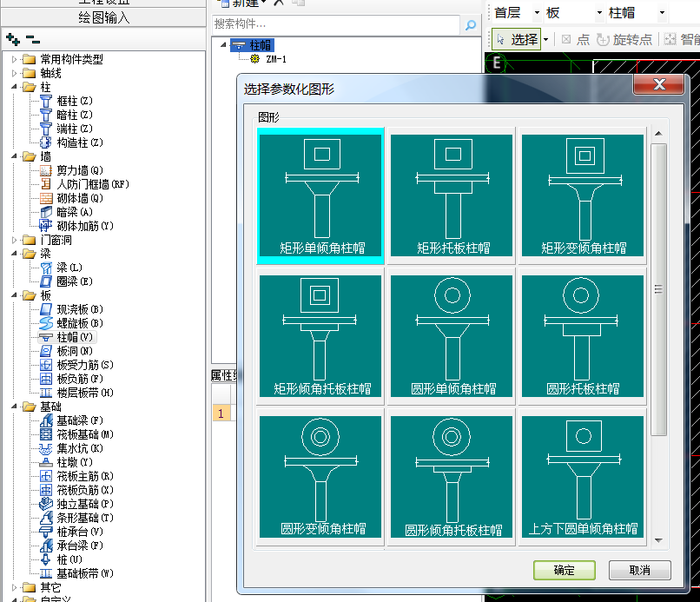Choose the 矩形托板柱帽 thumbnail
This screenshot has width=700, height=602.
(x=452, y=195)
